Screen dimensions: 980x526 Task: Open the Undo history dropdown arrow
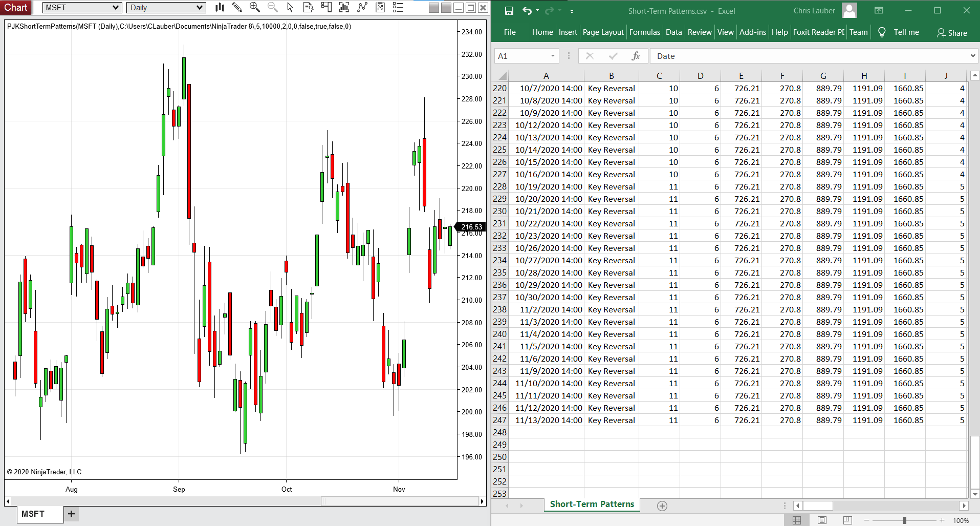(537, 11)
